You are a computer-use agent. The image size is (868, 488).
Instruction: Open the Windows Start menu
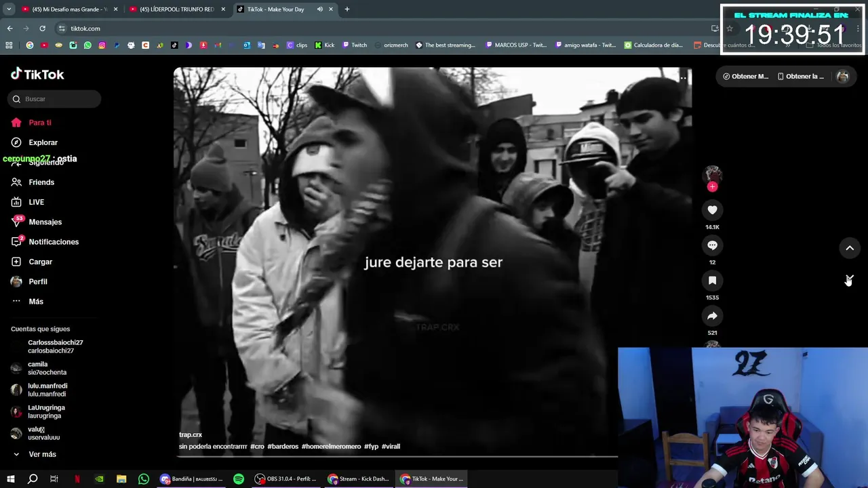[x=11, y=479]
